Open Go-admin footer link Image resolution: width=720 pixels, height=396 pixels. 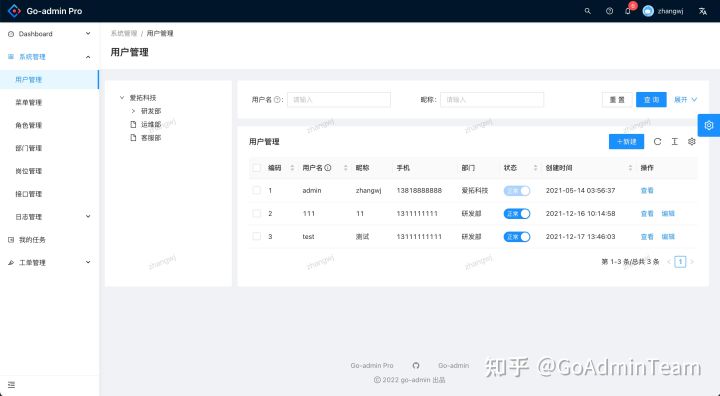tap(454, 366)
